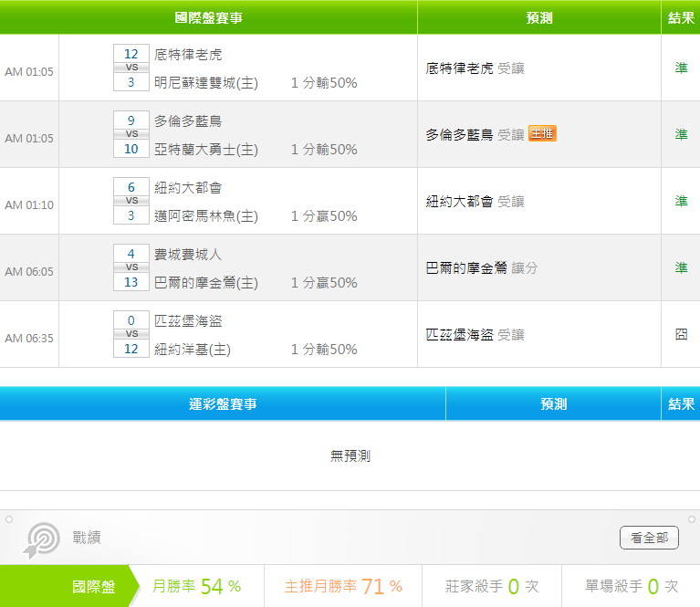This screenshot has height=607, width=700.
Task: Click team name 紐約大都會 in matchup column
Action: pyautogui.click(x=188, y=188)
